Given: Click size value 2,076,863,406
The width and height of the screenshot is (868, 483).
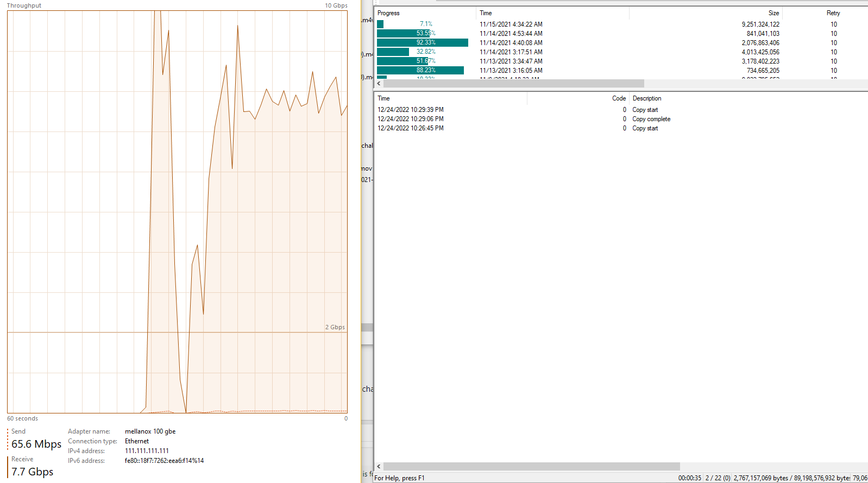Looking at the screenshot, I should coord(760,43).
